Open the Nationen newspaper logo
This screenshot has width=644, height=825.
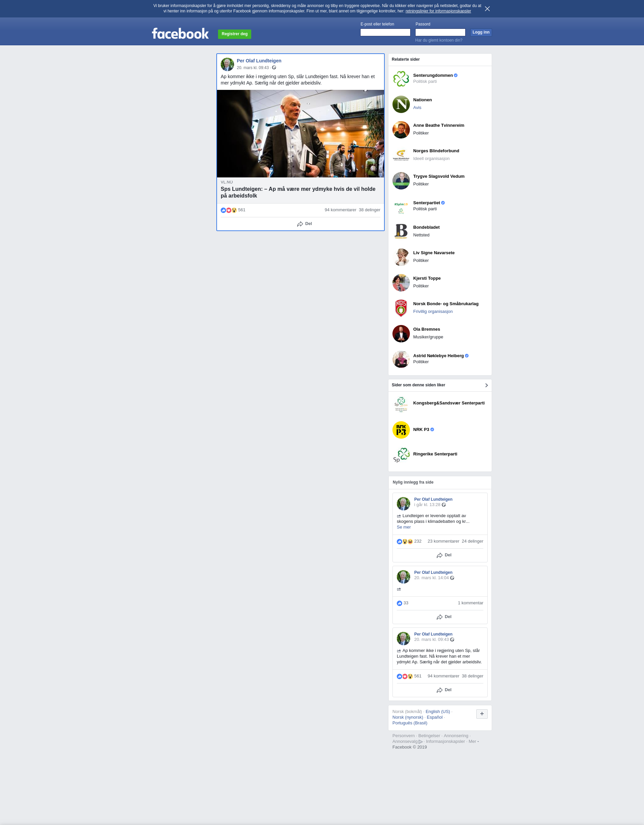point(401,104)
